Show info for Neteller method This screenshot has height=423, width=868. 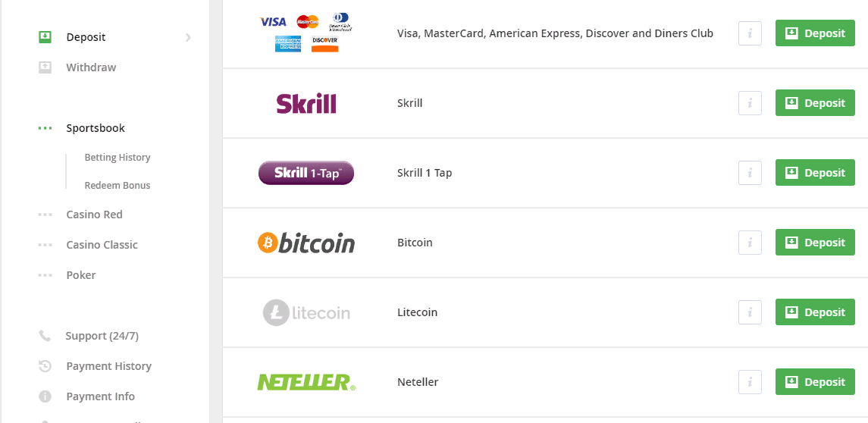(750, 382)
